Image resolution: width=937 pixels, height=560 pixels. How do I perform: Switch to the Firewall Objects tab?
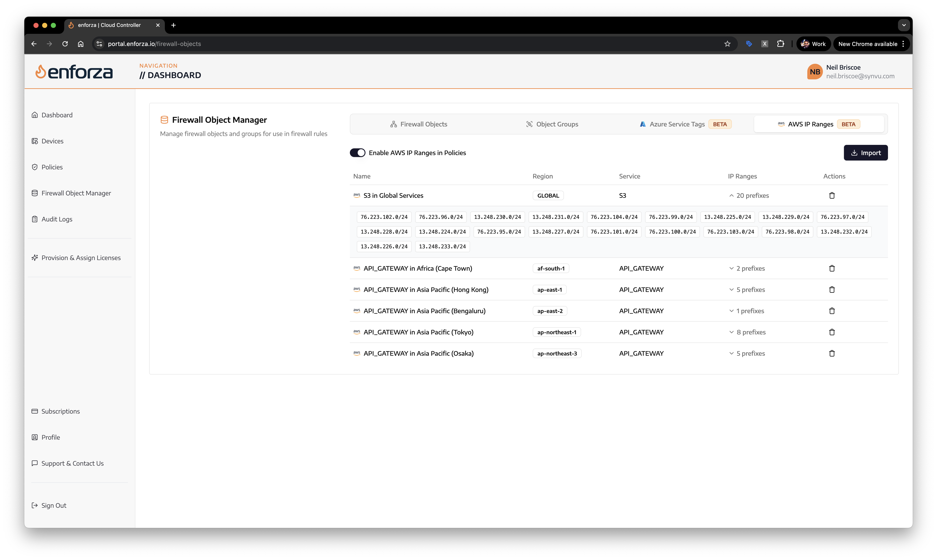click(x=418, y=124)
